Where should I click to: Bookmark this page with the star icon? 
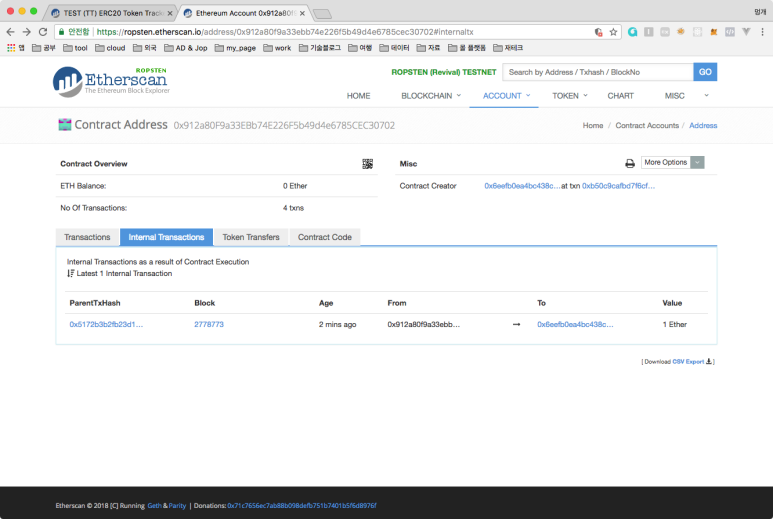tap(613, 32)
